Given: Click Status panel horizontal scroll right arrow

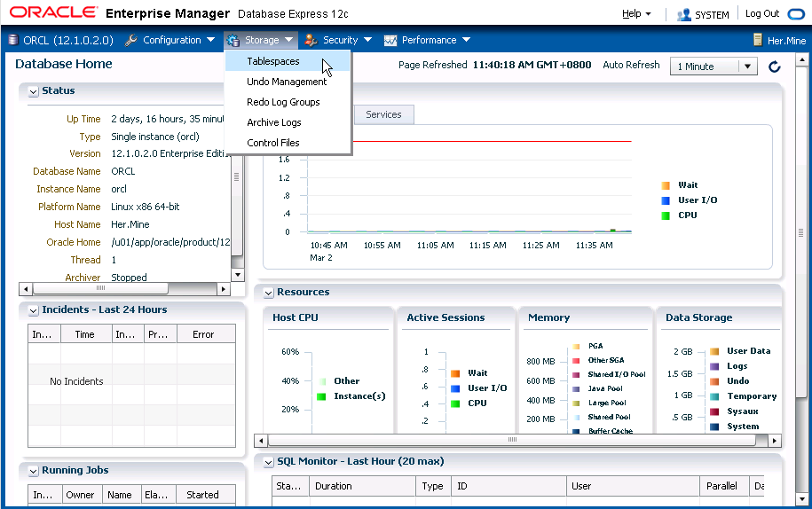Looking at the screenshot, I should [x=224, y=289].
